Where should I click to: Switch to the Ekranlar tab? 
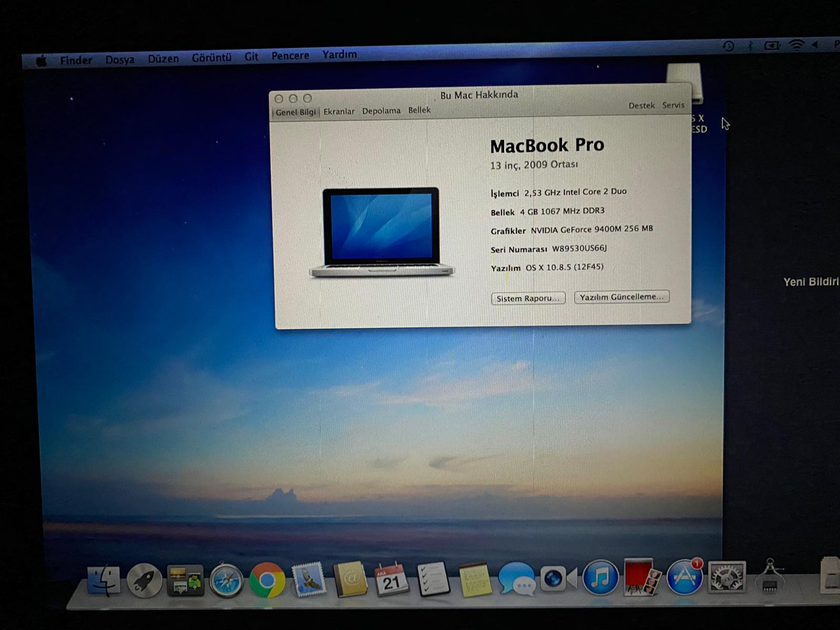(x=339, y=111)
